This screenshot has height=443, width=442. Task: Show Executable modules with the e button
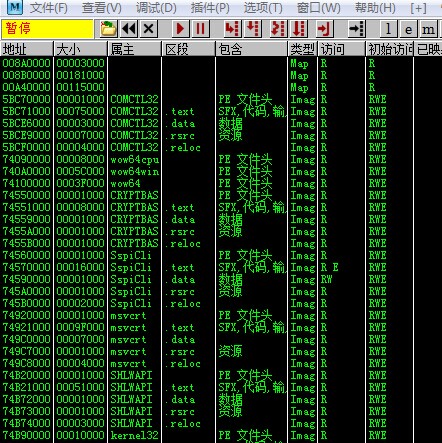click(x=408, y=29)
